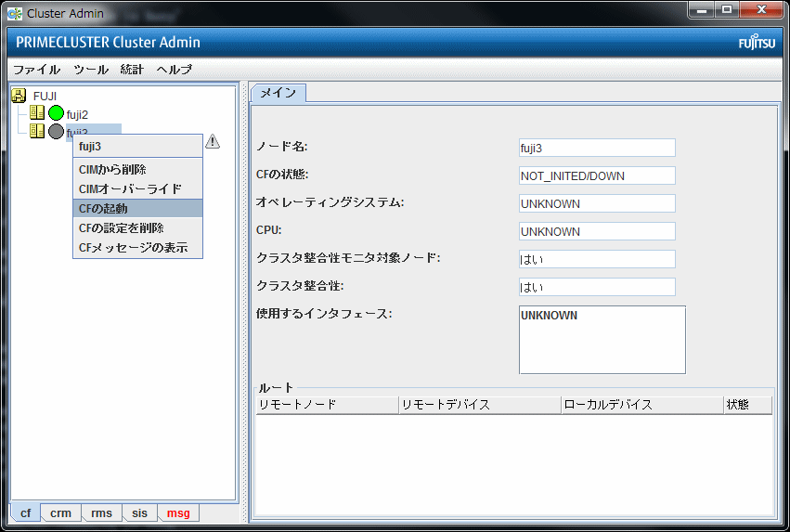Choose CFの起動 from the context menu
Screen dimensions: 790x532
[x=137, y=208]
